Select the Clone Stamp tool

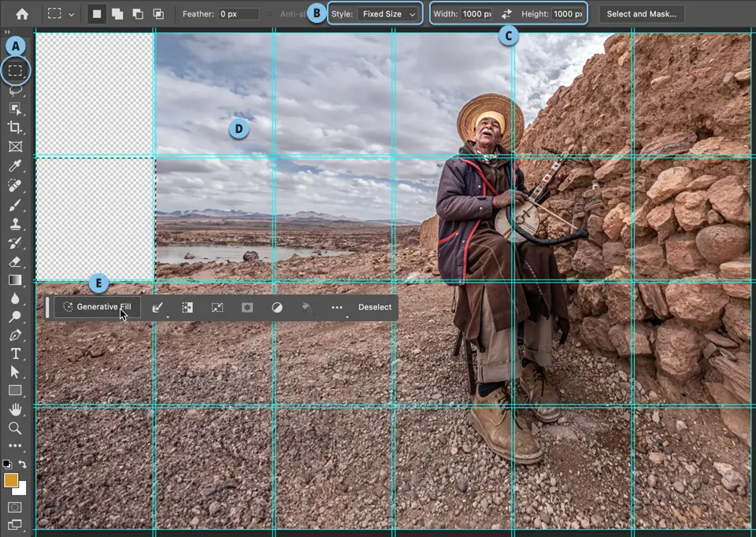(16, 224)
